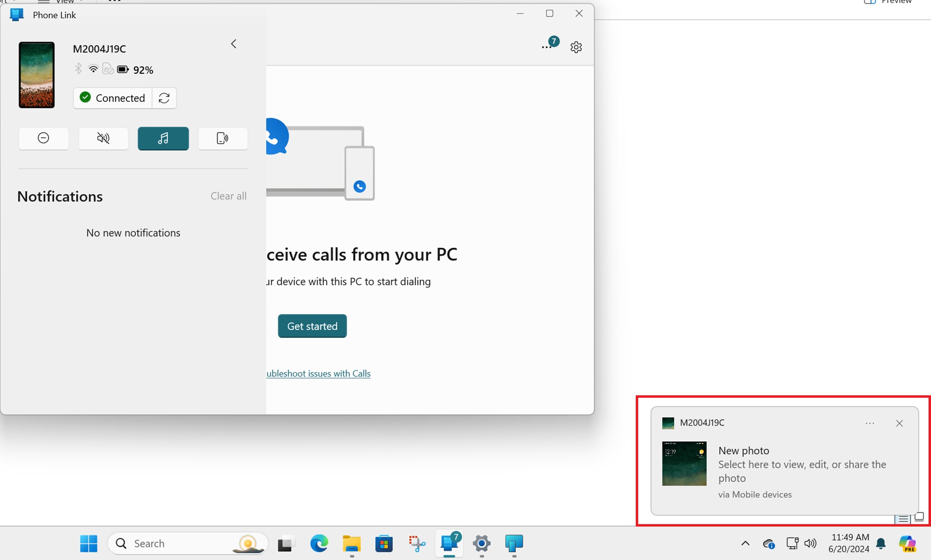Image resolution: width=931 pixels, height=560 pixels.
Task: Open clock showing 11:49 AM
Action: point(849,543)
